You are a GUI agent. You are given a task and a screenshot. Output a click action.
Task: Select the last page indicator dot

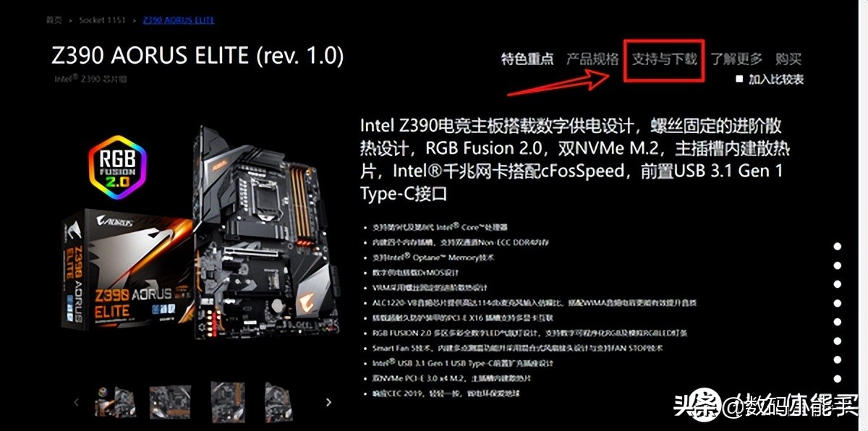[x=837, y=378]
